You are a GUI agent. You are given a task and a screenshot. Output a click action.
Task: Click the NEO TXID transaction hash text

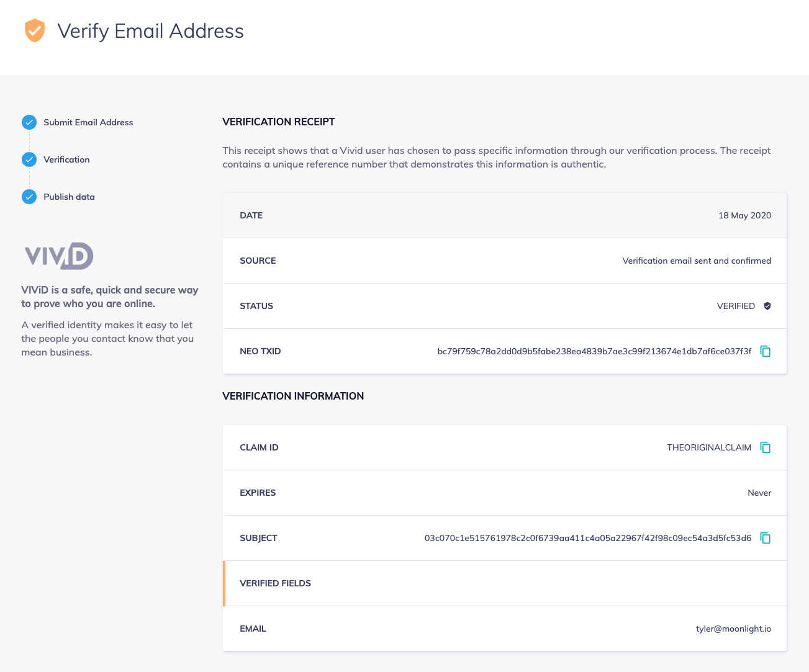tap(594, 351)
